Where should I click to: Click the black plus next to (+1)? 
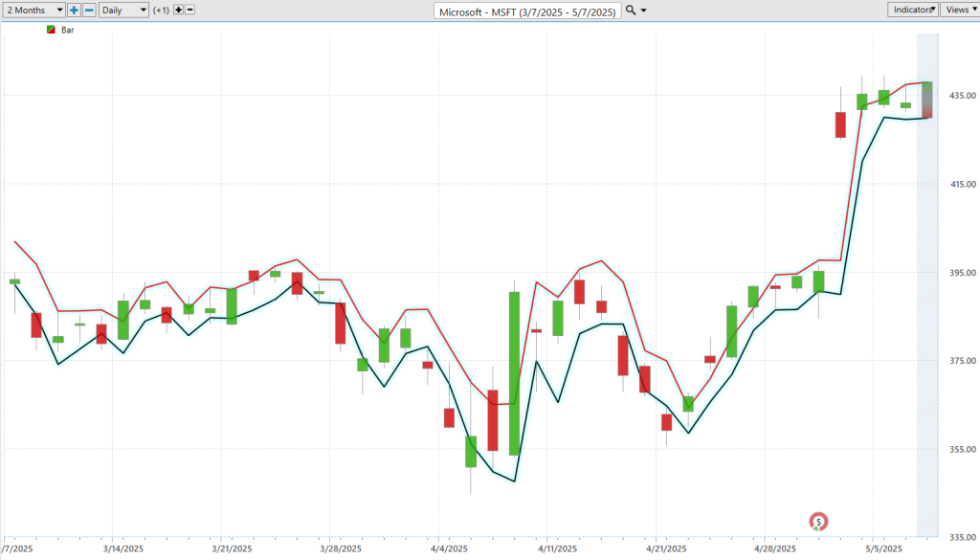pyautogui.click(x=178, y=10)
